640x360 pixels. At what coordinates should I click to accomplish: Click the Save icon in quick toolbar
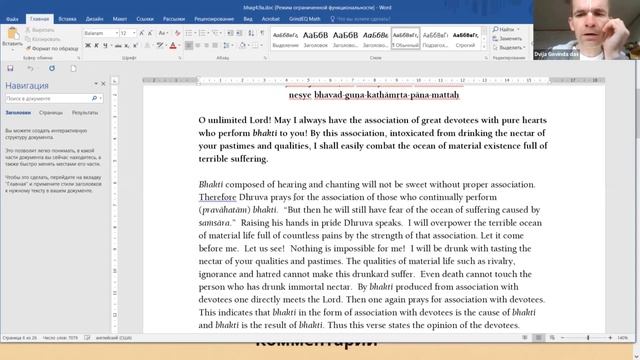(10, 68)
